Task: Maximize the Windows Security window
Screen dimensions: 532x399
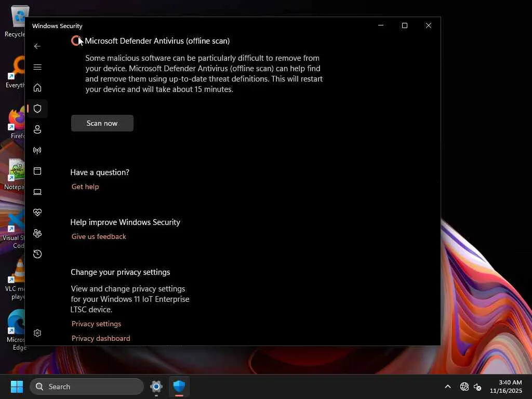Action: point(404,25)
